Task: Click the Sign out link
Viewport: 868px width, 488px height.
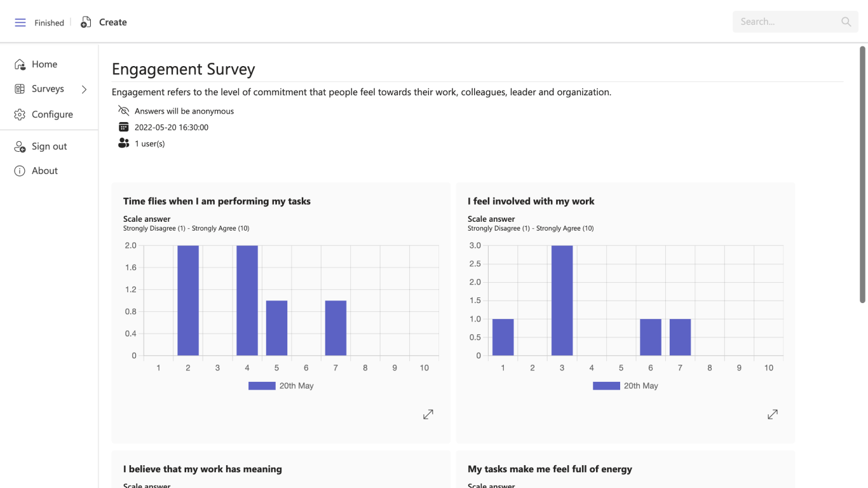Action: coord(50,146)
